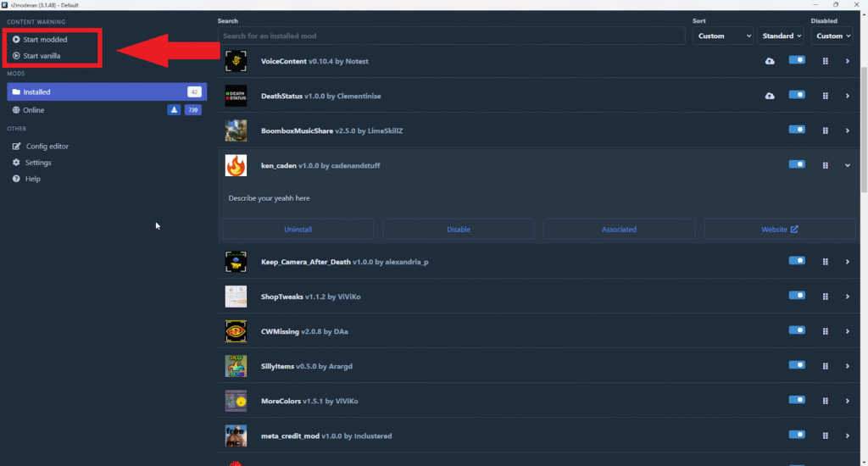Click the ShopTweaks mod icon
The width and height of the screenshot is (868, 466).
236,297
